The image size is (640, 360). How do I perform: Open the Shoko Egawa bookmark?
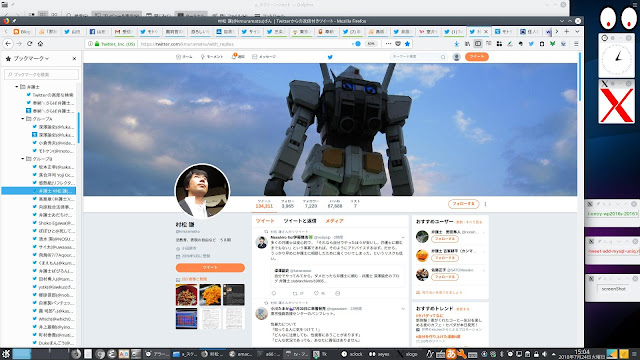53,223
